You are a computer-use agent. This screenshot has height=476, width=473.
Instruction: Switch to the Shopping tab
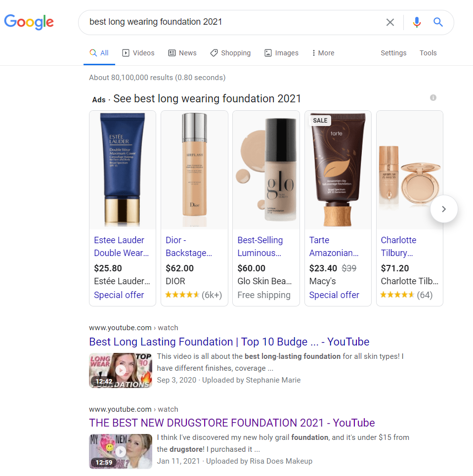[x=230, y=53]
